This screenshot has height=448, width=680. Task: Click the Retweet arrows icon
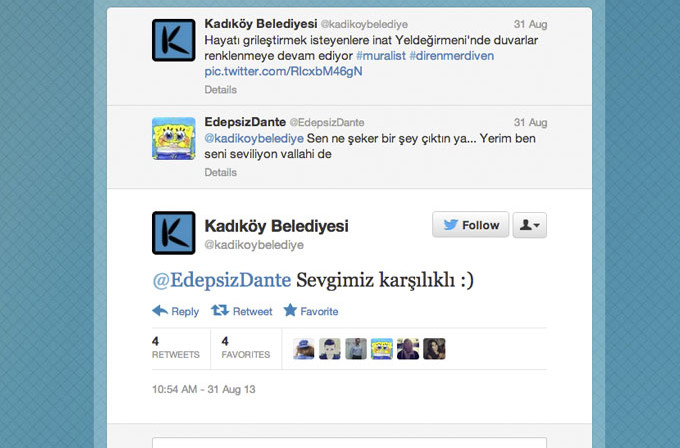coord(220,310)
